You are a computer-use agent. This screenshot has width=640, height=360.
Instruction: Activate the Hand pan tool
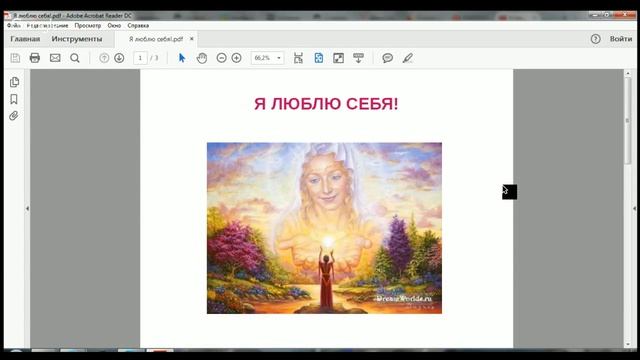202,58
